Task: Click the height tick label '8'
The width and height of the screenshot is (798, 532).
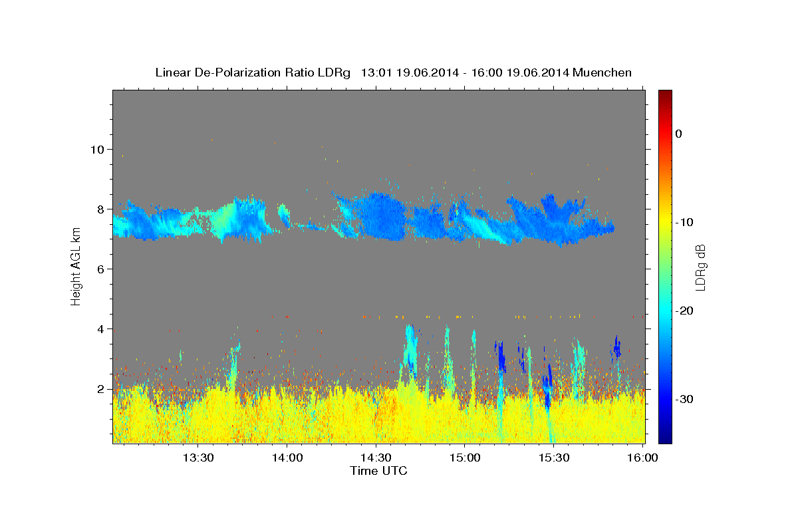Action: [100, 209]
